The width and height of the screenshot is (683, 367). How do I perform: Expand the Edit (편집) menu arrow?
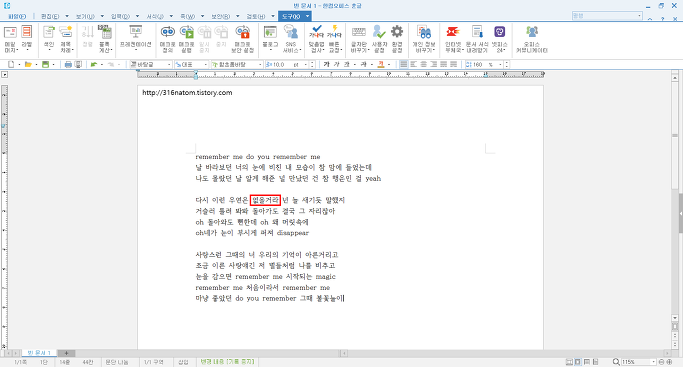click(67, 16)
